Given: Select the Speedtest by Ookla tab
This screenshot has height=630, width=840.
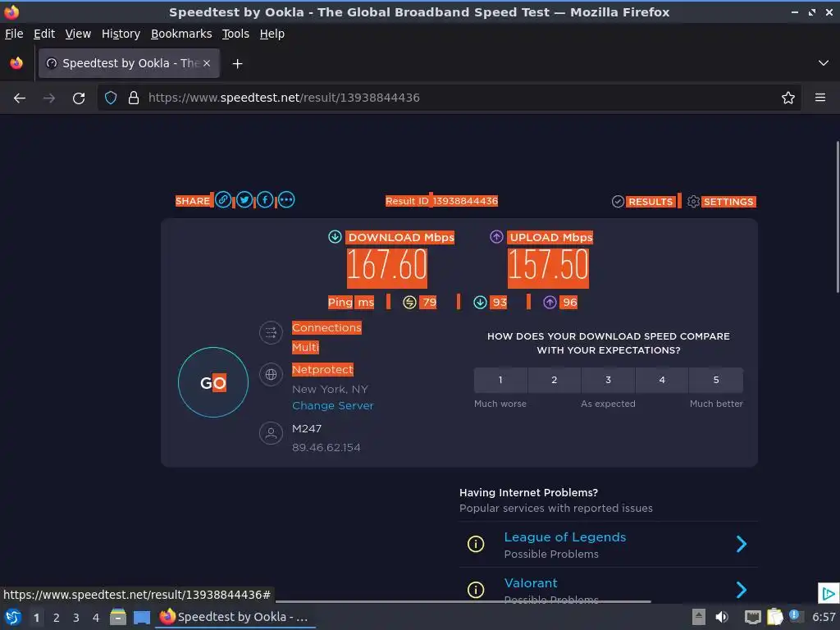Looking at the screenshot, I should [x=129, y=63].
